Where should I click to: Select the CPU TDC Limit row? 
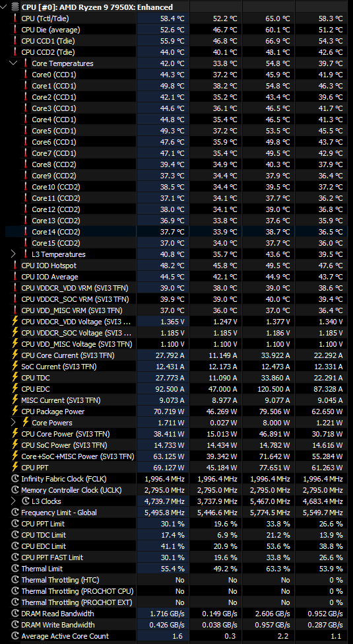tap(177, 535)
